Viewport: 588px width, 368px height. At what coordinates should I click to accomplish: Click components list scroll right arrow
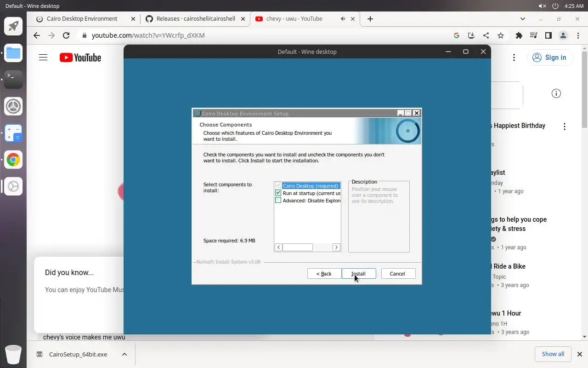coord(336,247)
